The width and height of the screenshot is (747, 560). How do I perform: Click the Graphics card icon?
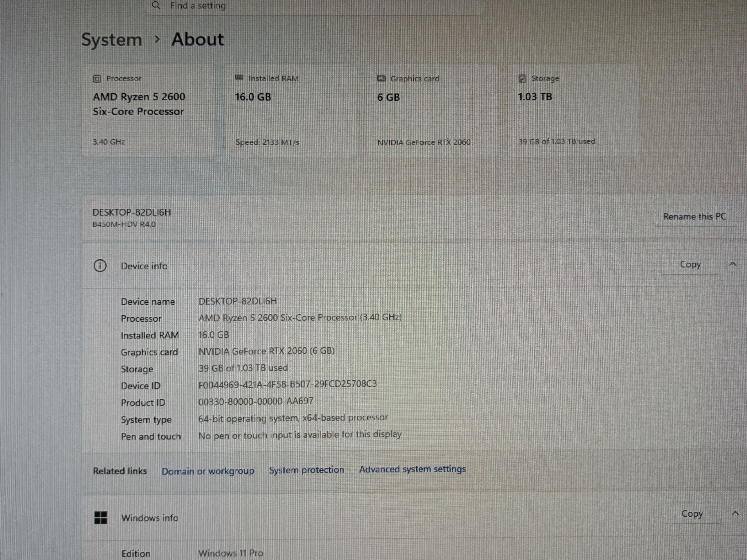pyautogui.click(x=381, y=78)
